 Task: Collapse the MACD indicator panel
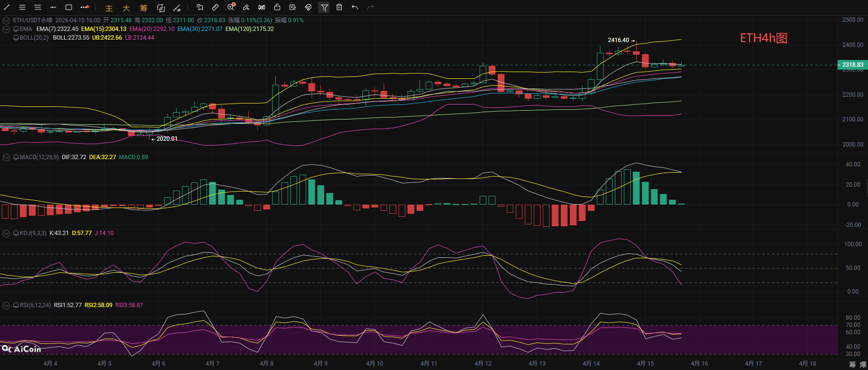click(6, 157)
